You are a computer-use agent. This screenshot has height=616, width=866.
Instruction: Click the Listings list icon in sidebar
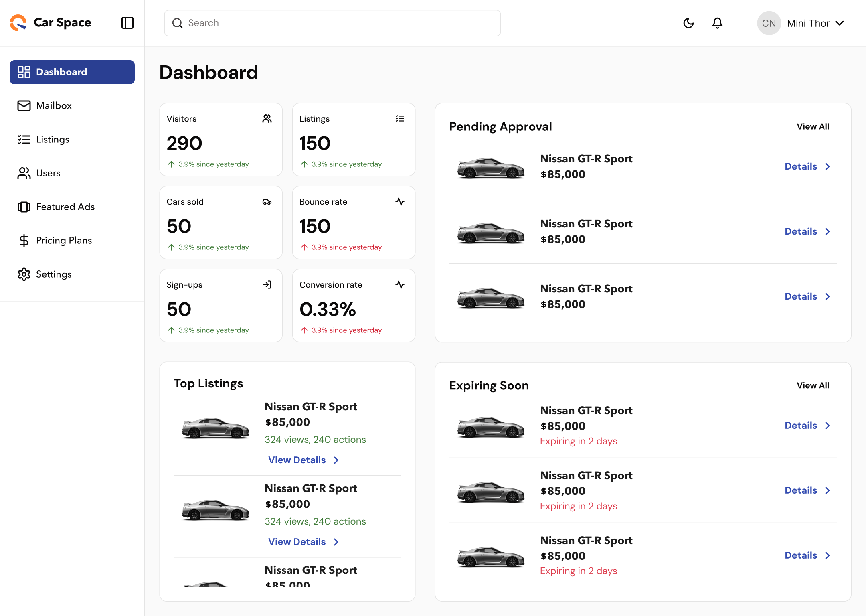[x=24, y=140]
